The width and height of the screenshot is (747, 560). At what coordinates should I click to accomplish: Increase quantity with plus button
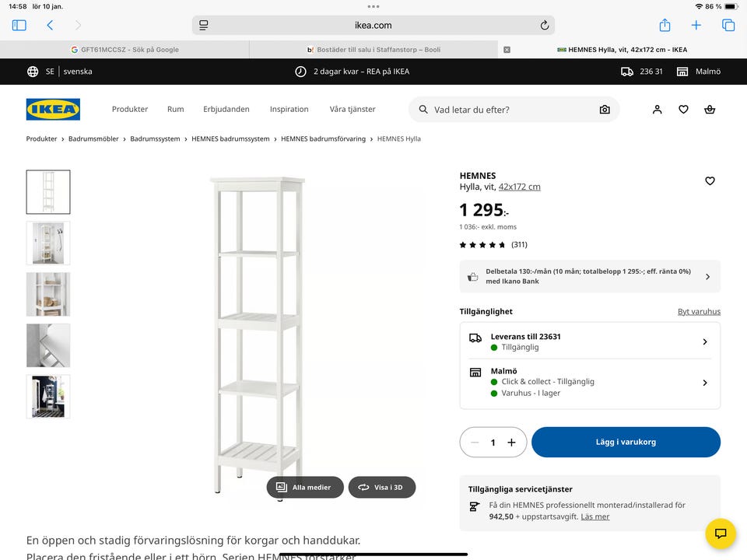tap(511, 443)
